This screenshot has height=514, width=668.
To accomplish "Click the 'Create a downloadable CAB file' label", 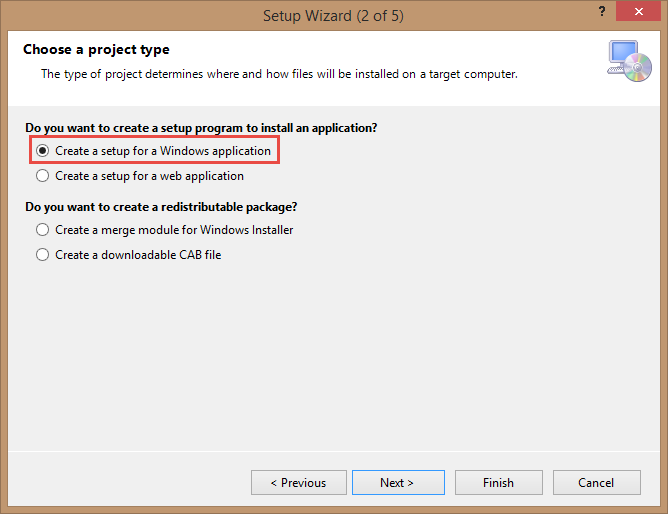I will (x=138, y=255).
